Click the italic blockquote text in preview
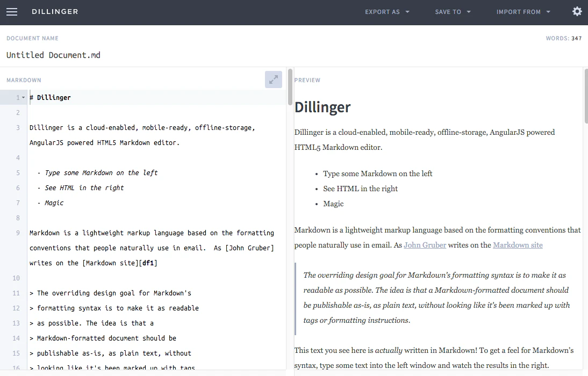Viewport: 588px width, 376px height. [436, 298]
